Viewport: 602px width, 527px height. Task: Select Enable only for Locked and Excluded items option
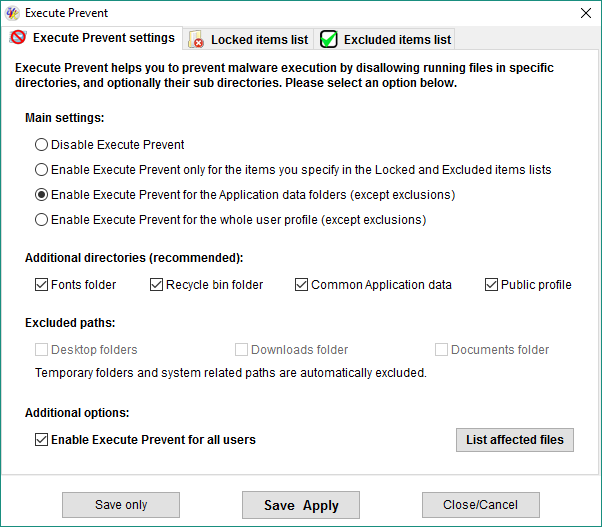[41, 170]
